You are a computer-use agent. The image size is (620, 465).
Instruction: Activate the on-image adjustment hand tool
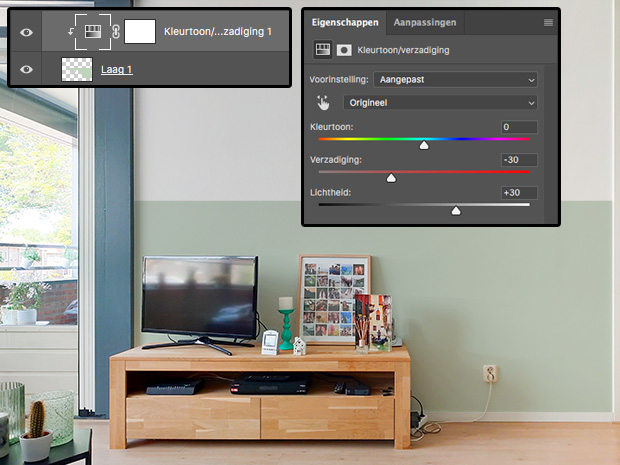click(x=323, y=103)
